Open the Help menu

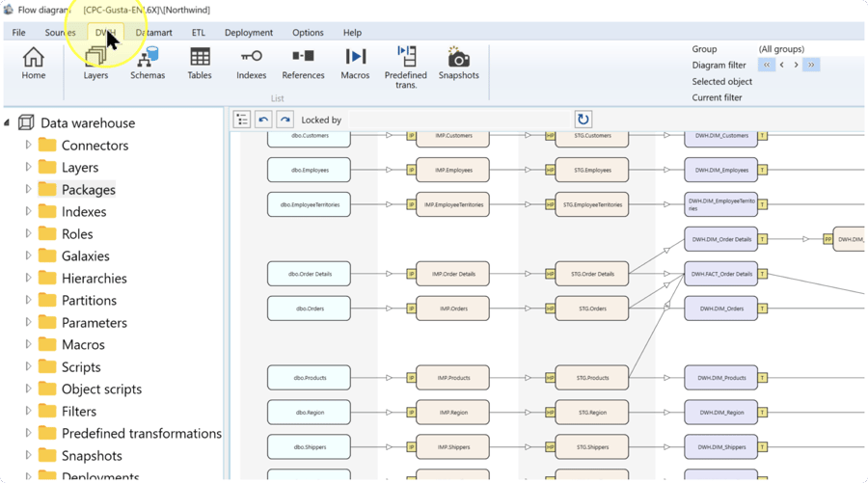pyautogui.click(x=352, y=32)
